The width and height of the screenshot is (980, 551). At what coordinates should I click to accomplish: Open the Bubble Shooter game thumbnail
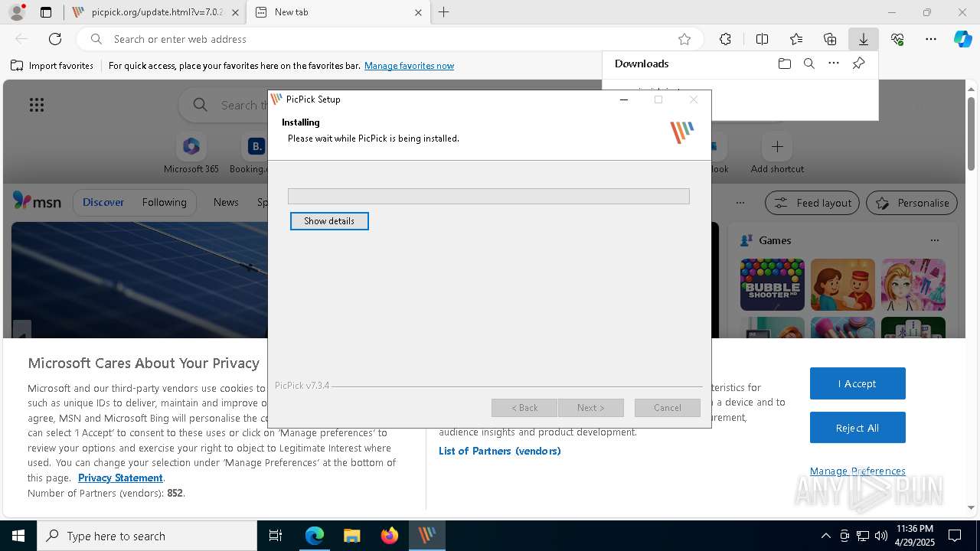pos(773,285)
